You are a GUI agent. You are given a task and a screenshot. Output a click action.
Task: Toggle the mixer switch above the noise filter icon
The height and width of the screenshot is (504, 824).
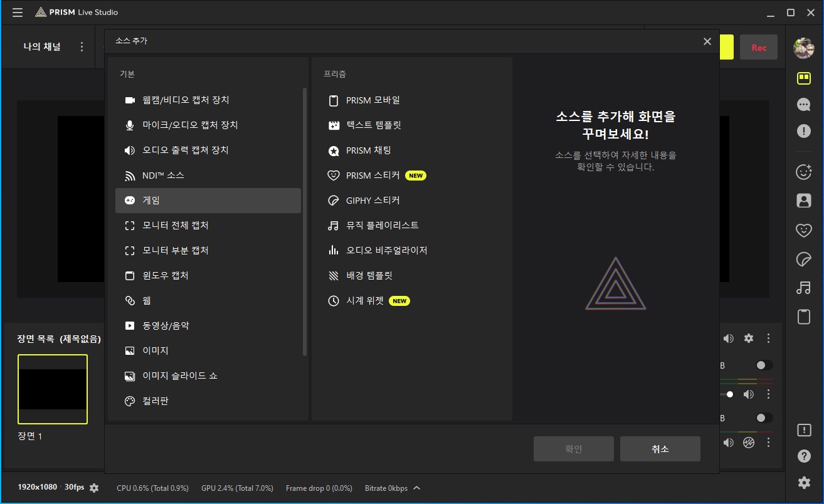[764, 417]
